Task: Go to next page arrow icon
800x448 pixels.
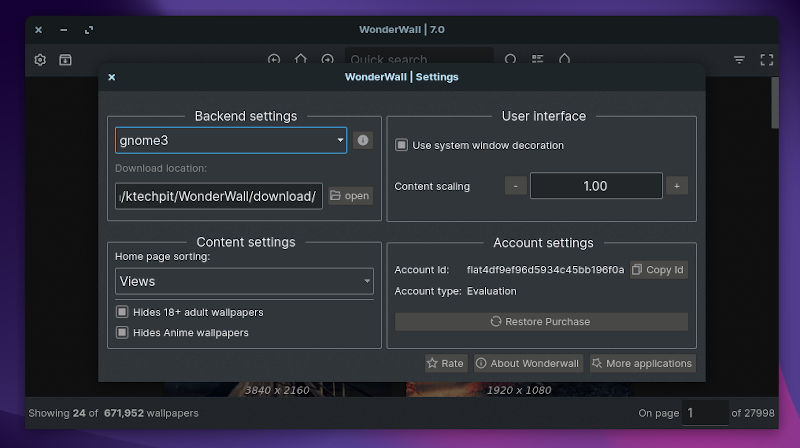Action: (x=328, y=59)
